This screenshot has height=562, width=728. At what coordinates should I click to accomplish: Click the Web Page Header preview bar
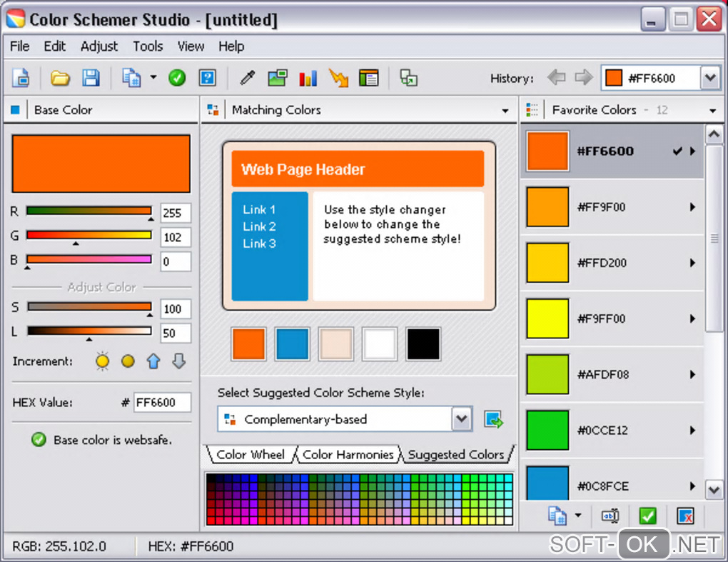click(358, 169)
